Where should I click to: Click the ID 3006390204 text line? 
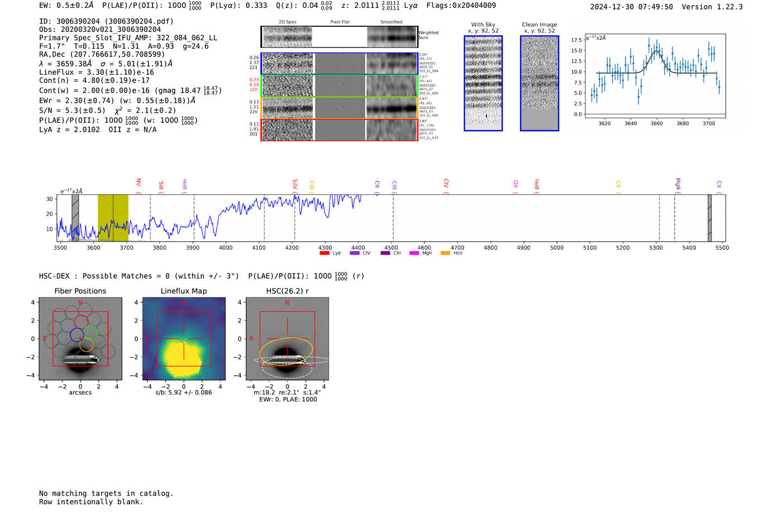click(106, 21)
